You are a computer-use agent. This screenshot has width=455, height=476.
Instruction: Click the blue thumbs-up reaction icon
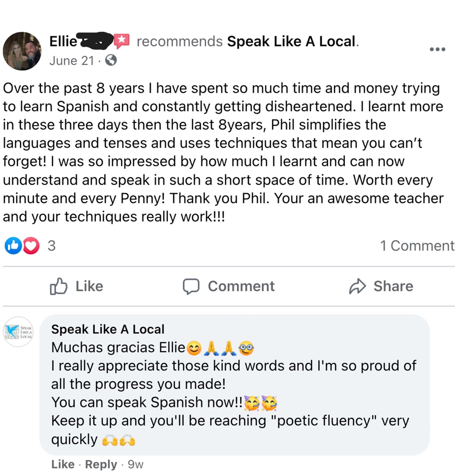(13, 246)
